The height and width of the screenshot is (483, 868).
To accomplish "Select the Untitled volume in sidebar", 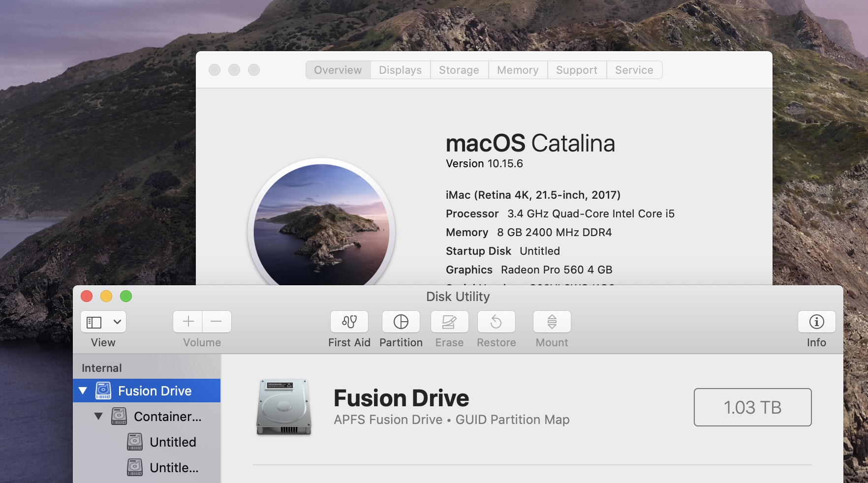I will [x=172, y=442].
